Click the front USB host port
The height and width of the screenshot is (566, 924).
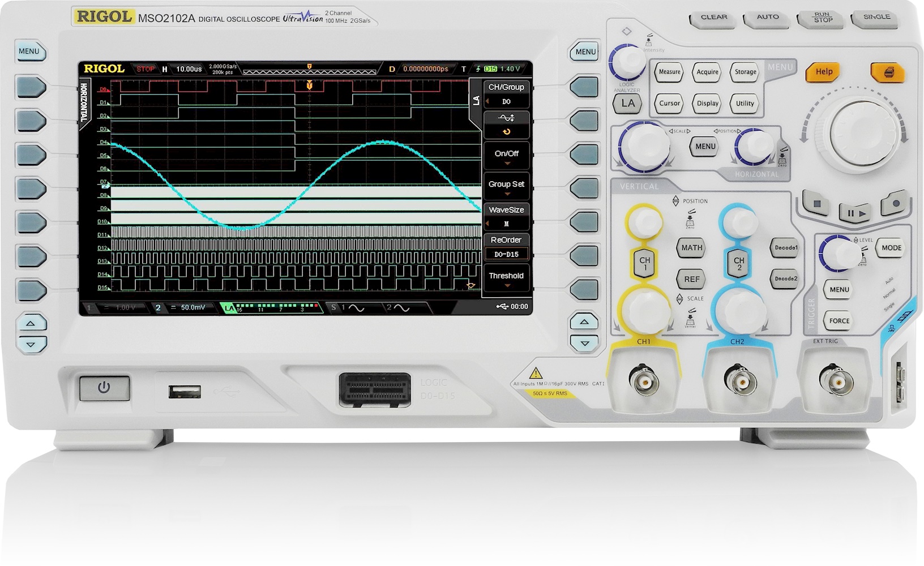[185, 391]
